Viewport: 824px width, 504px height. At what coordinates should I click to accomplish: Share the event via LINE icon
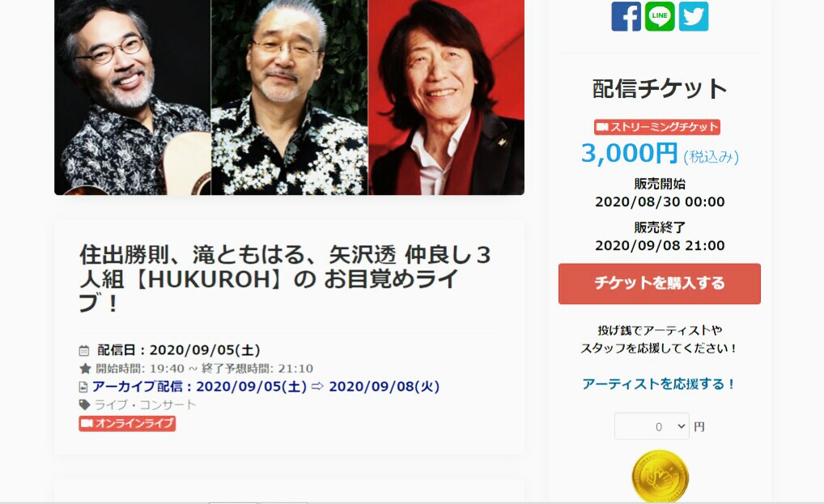click(x=660, y=16)
